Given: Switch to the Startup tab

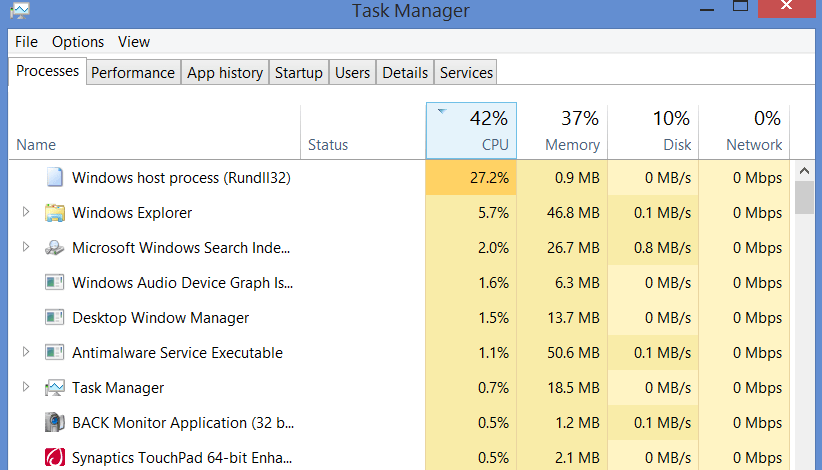Looking at the screenshot, I should click(299, 73).
